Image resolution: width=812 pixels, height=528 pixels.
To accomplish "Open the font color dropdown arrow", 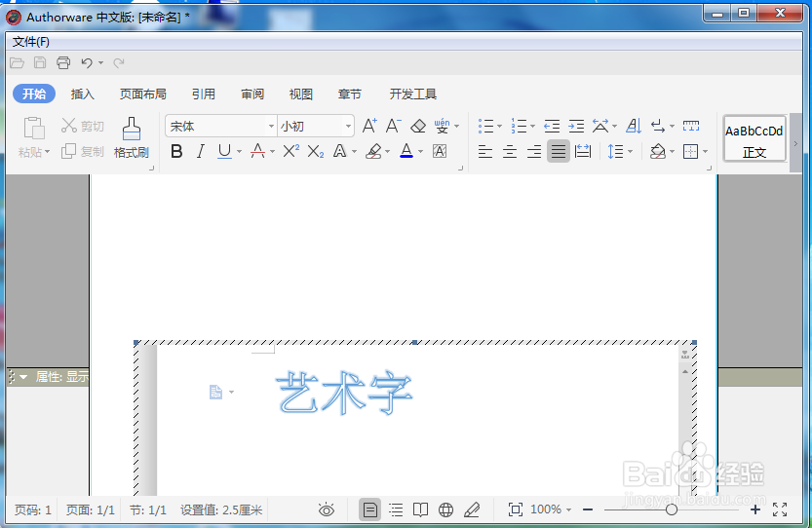I will pos(420,152).
